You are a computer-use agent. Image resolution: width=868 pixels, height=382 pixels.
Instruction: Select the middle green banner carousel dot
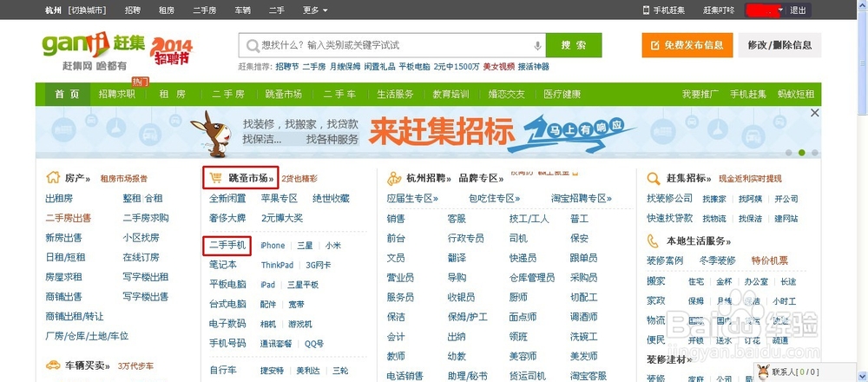click(801, 152)
